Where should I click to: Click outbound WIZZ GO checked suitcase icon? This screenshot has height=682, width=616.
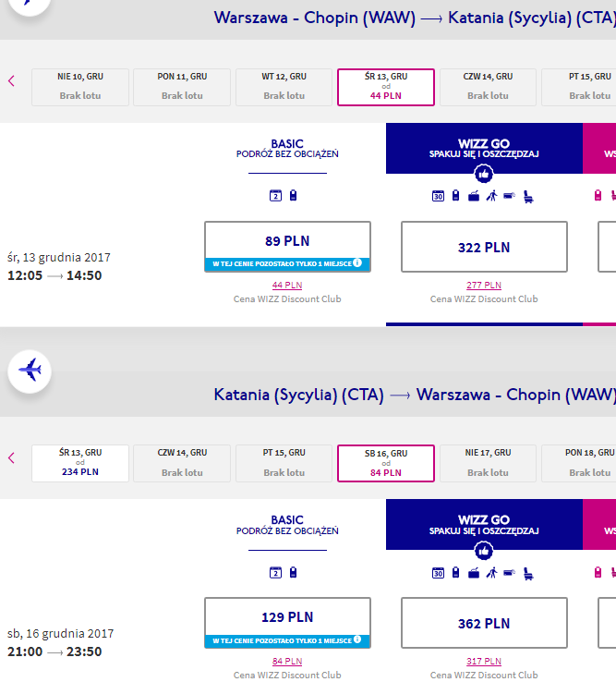click(x=474, y=196)
